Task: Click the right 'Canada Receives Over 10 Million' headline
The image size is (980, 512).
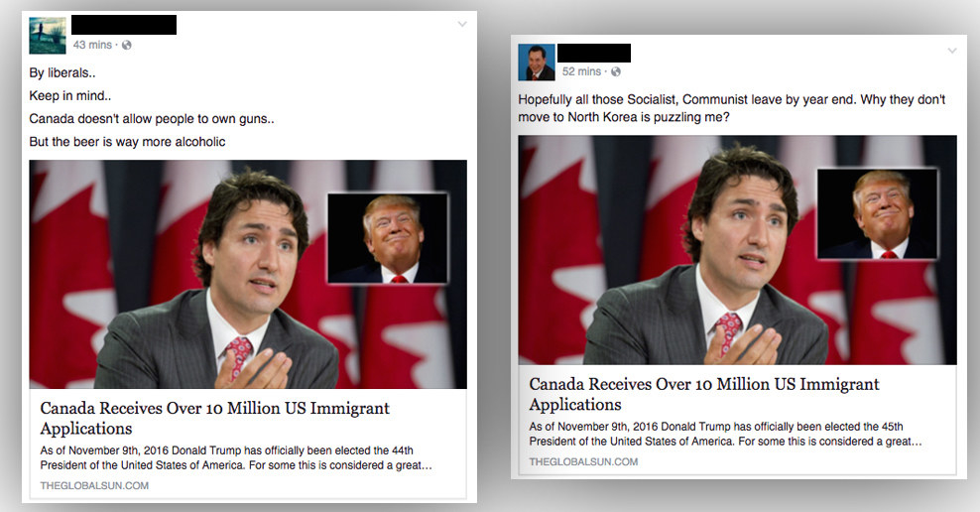Action: tap(703, 394)
